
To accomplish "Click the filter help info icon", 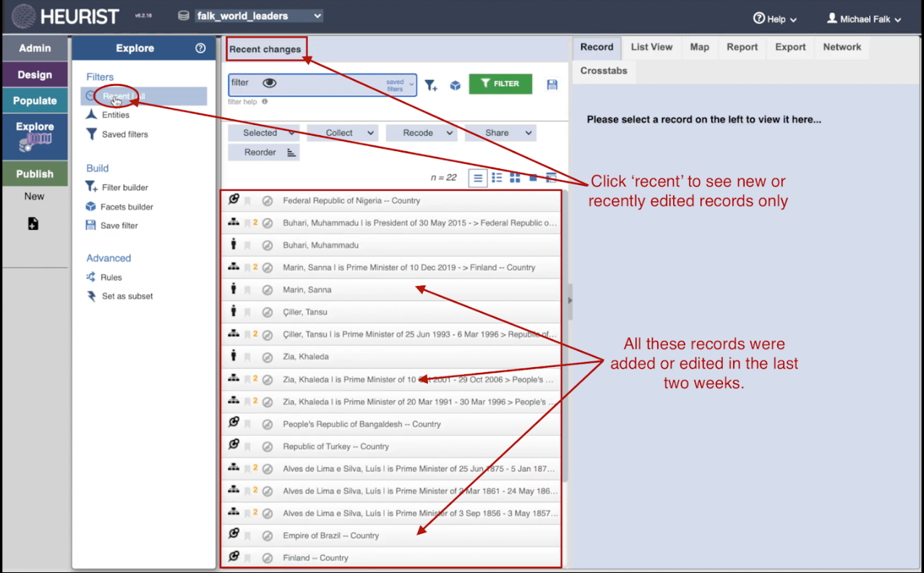I will (265, 102).
